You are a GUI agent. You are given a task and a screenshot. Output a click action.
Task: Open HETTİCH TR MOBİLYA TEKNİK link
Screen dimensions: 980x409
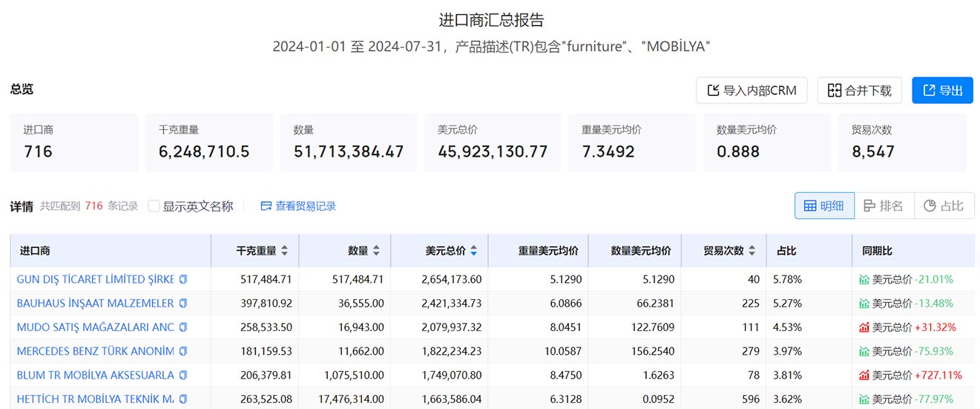click(x=95, y=399)
